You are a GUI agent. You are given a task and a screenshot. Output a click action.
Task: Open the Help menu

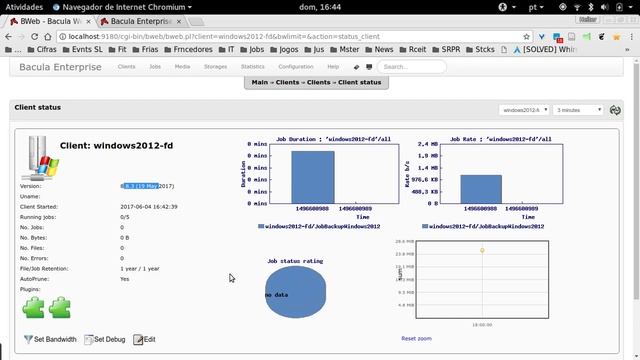point(333,67)
